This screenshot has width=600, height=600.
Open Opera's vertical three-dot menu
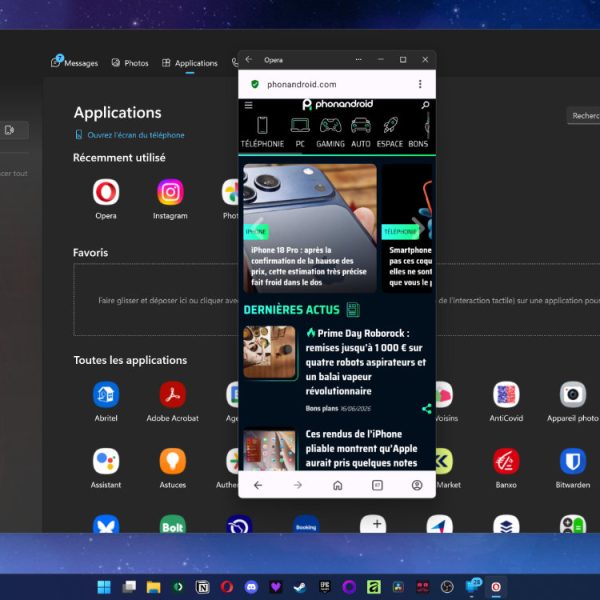click(x=420, y=84)
